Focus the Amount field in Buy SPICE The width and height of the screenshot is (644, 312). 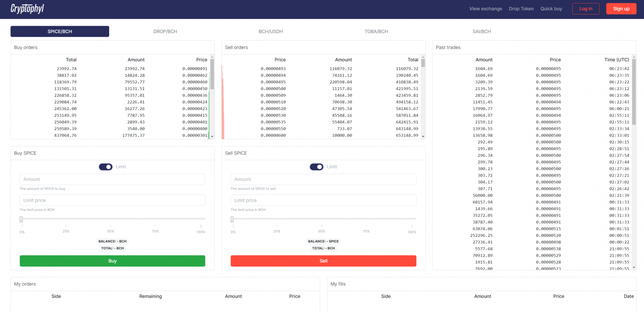coord(112,179)
